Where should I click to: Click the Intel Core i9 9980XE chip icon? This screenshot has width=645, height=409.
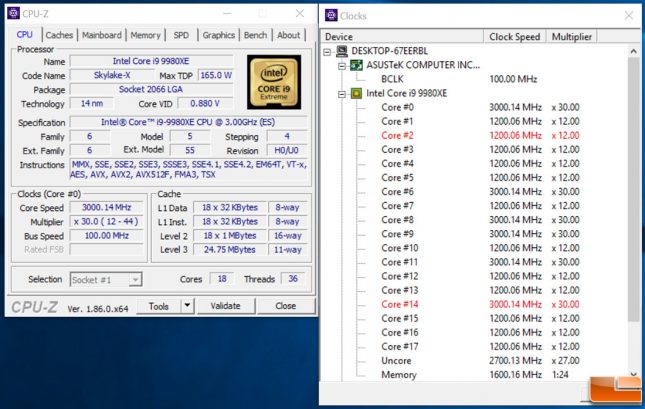click(x=356, y=93)
